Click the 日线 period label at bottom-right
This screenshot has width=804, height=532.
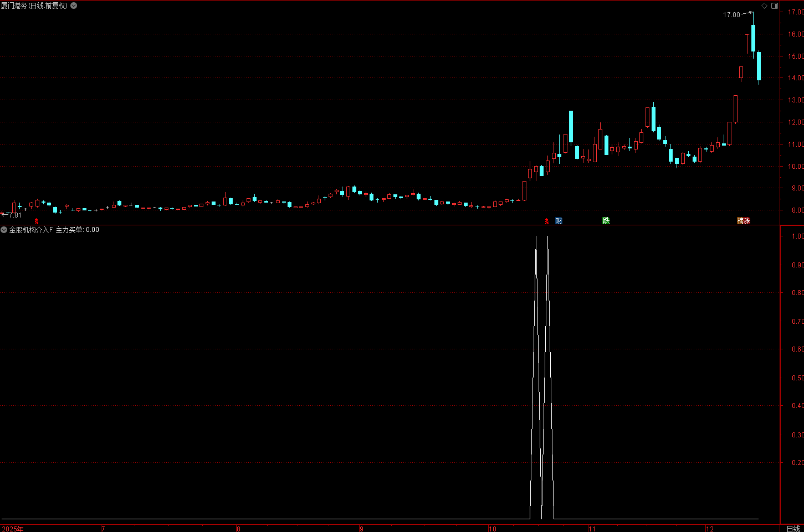[x=793, y=529]
